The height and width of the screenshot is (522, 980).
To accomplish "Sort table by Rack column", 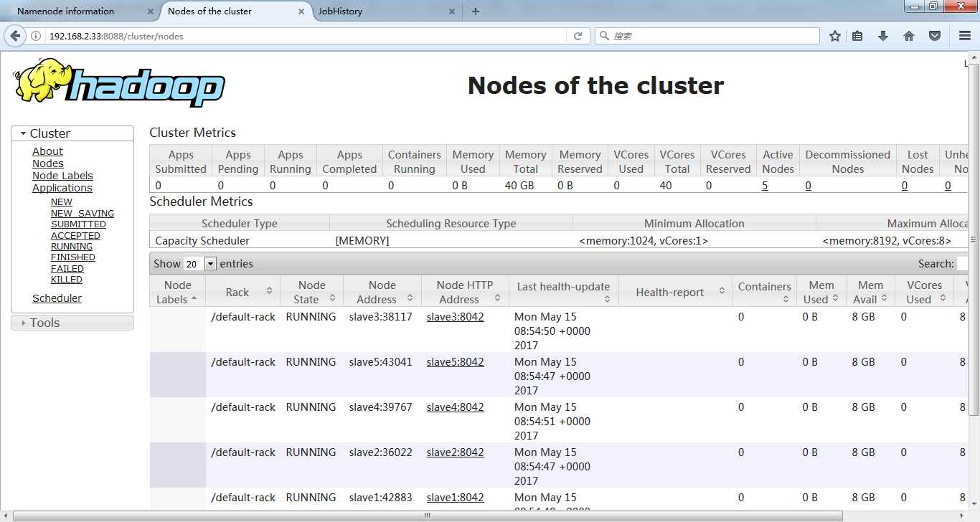I will click(242, 292).
